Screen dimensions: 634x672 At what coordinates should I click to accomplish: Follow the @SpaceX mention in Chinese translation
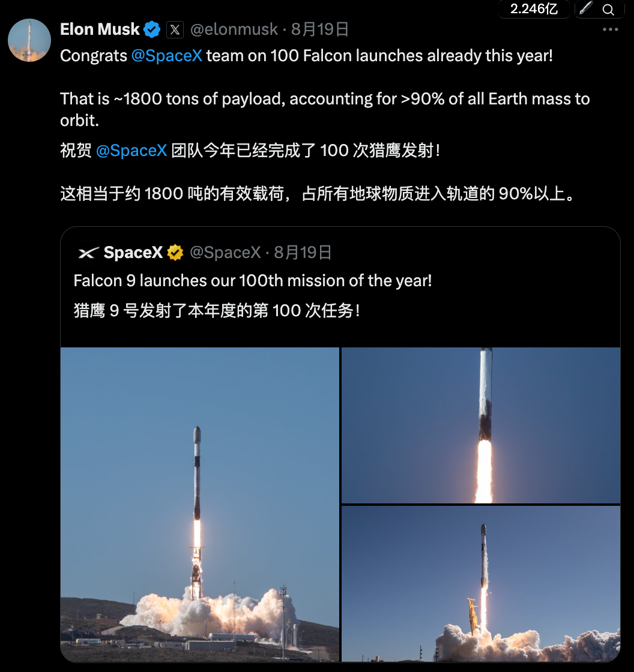pyautogui.click(x=131, y=151)
